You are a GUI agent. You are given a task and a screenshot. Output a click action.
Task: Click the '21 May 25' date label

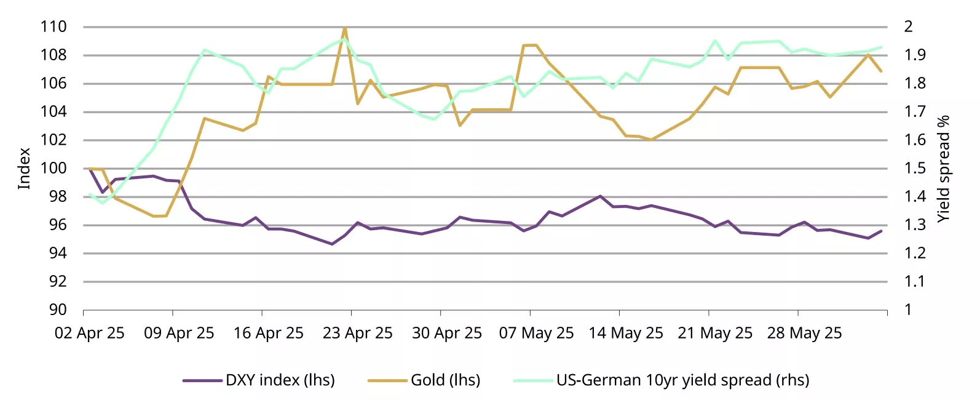[x=715, y=334]
